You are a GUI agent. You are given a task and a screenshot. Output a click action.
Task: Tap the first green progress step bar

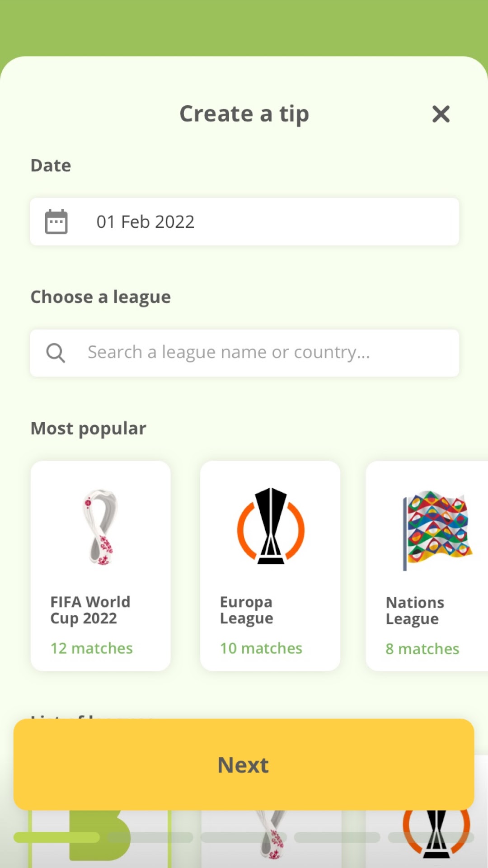click(56, 837)
